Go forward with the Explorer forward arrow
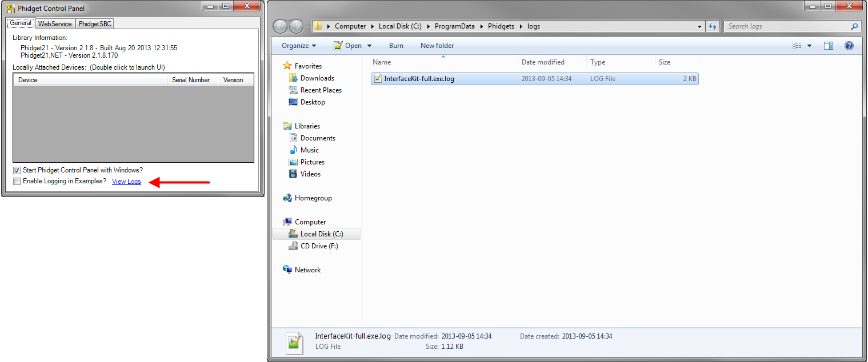 pyautogui.click(x=296, y=26)
